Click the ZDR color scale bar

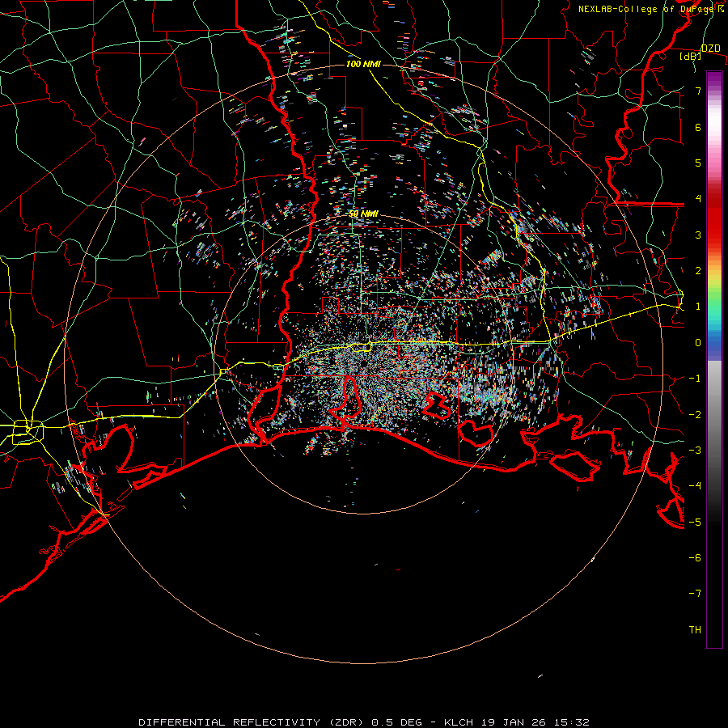(714, 359)
